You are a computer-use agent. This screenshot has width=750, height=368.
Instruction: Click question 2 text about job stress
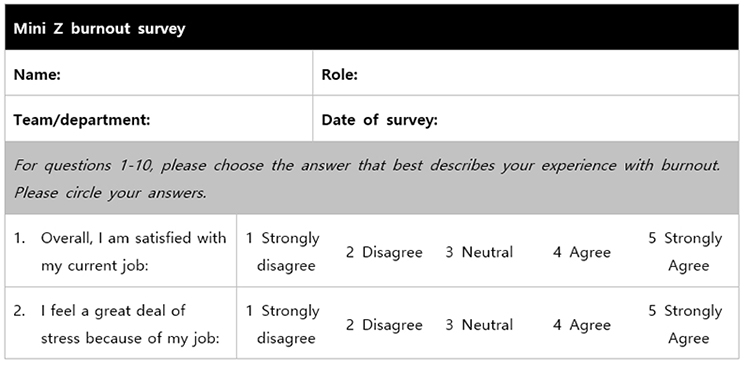coord(130,324)
